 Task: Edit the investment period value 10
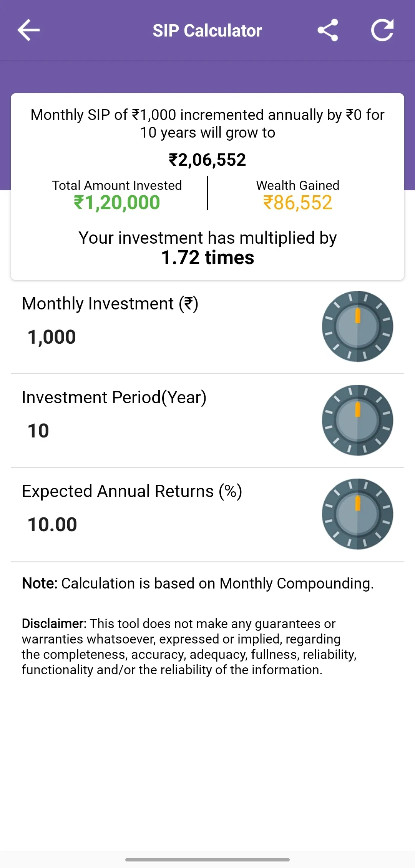click(x=38, y=431)
